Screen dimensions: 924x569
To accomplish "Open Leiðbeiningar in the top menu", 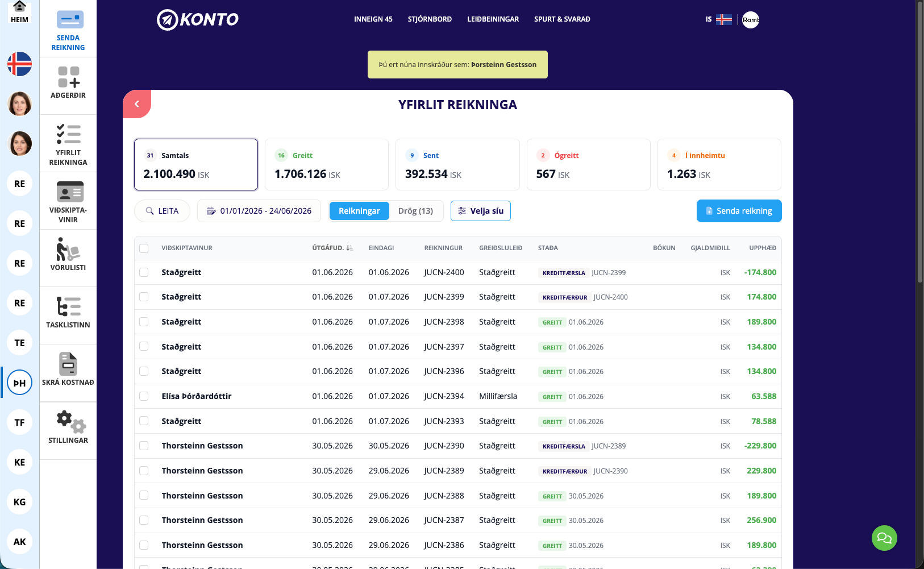I will pos(493,19).
